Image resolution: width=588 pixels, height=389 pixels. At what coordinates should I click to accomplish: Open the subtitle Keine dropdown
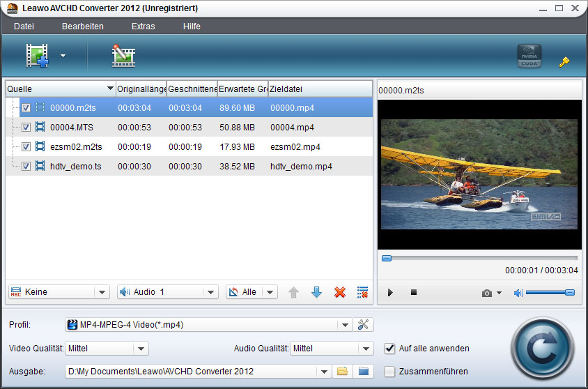pos(102,292)
